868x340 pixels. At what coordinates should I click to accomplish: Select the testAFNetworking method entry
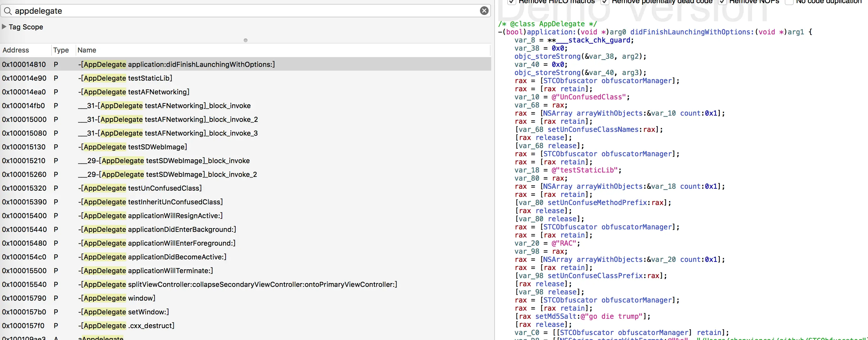tap(158, 92)
